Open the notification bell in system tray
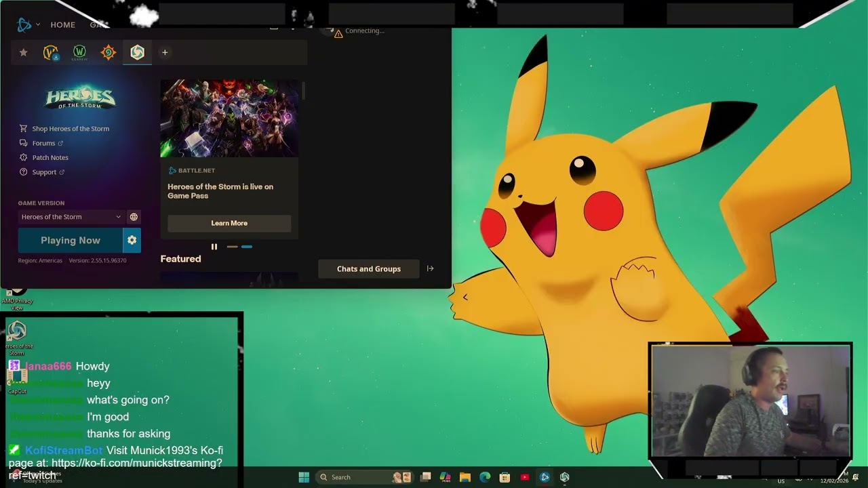 pos(855,477)
